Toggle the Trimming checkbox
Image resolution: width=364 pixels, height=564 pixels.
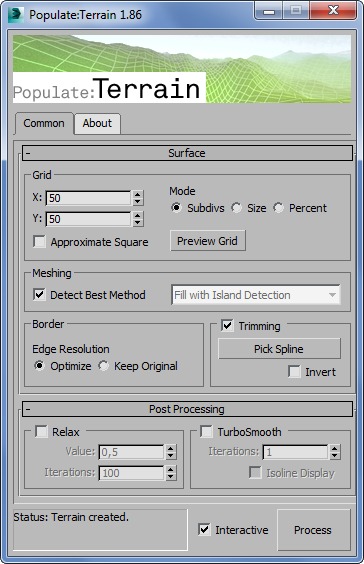coord(227,326)
